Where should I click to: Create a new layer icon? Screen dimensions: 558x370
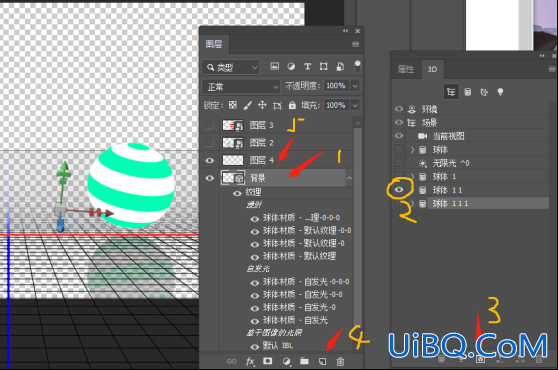pyautogui.click(x=322, y=361)
